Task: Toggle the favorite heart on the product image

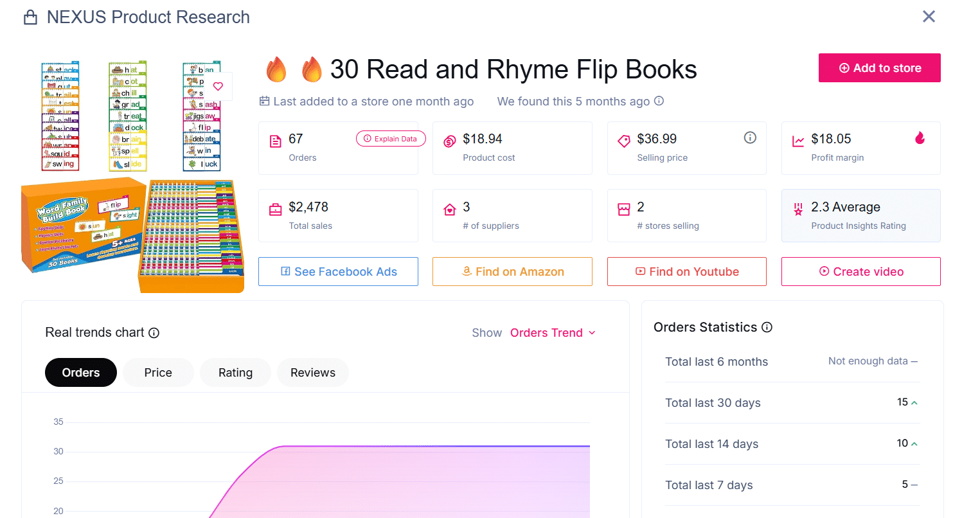Action: 220,85
